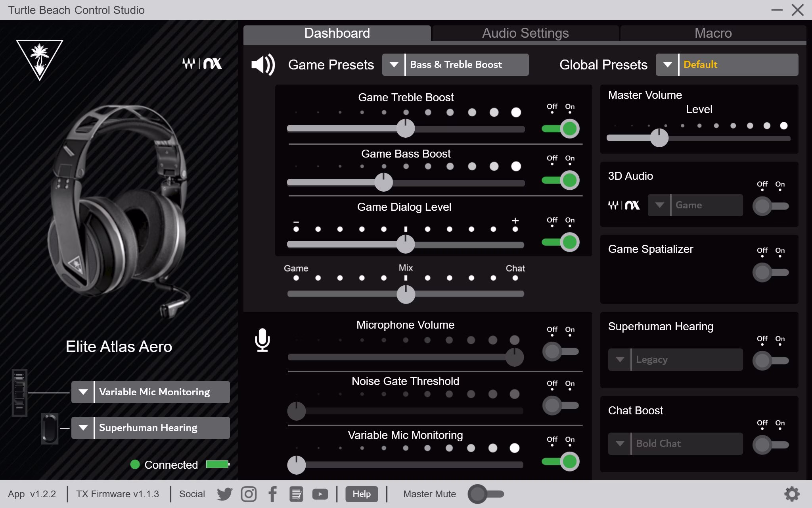The height and width of the screenshot is (508, 812).
Task: Click the Game end label of mix slider
Action: [x=296, y=268]
